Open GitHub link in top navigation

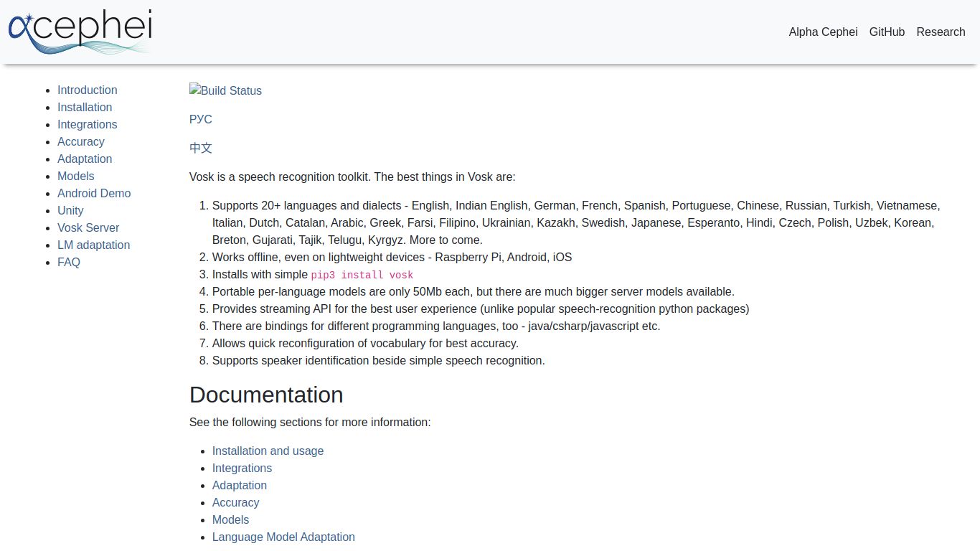(x=887, y=32)
